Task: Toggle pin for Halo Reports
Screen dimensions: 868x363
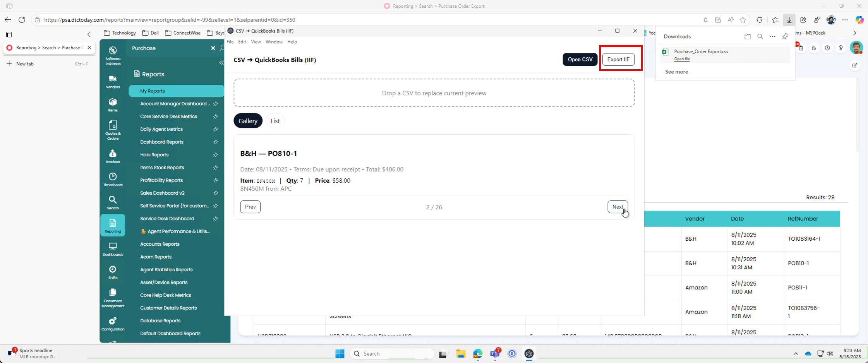Action: pos(216,155)
